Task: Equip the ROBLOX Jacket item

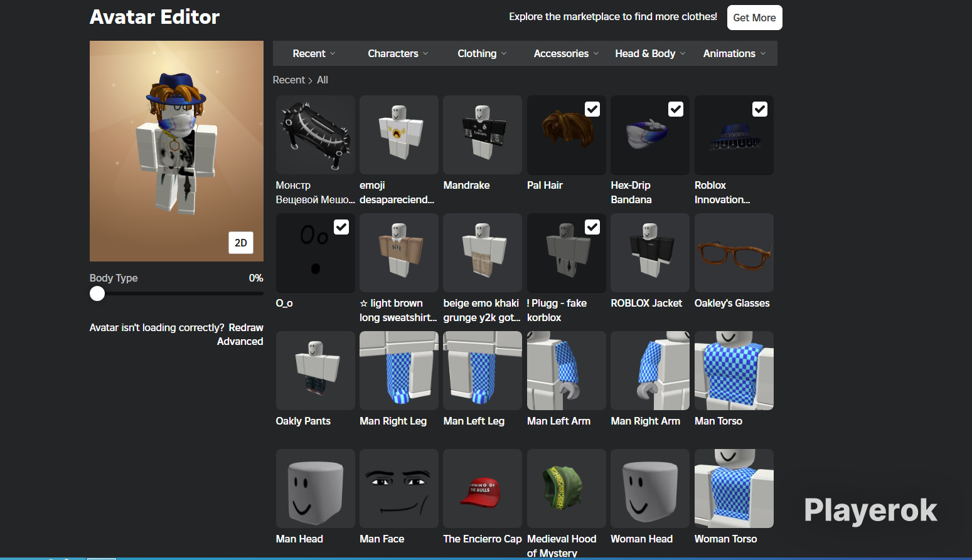Action: [x=650, y=253]
